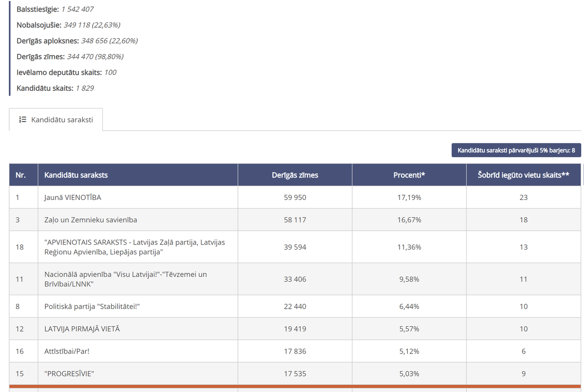Open the Kandidātu saraksti tab
The height and width of the screenshot is (392, 584).
[x=56, y=120]
